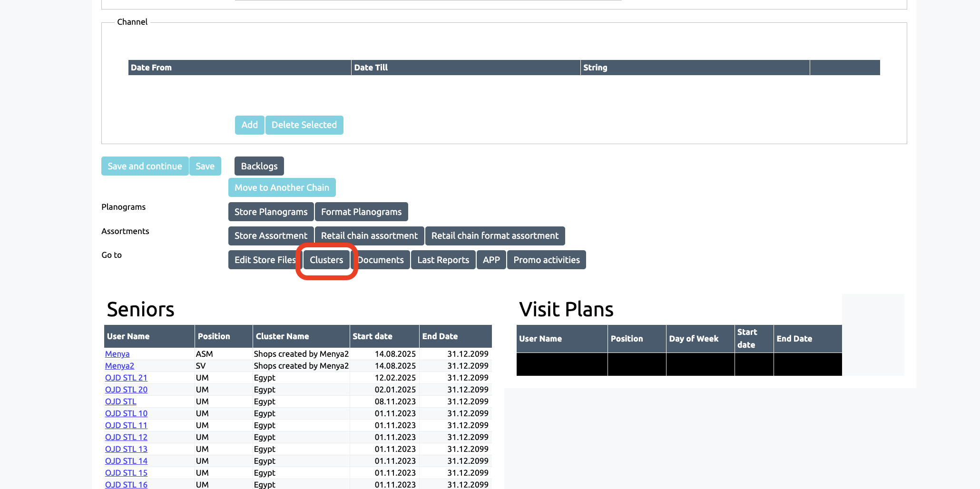980x489 pixels.
Task: Open Promo activities
Action: [x=546, y=260]
